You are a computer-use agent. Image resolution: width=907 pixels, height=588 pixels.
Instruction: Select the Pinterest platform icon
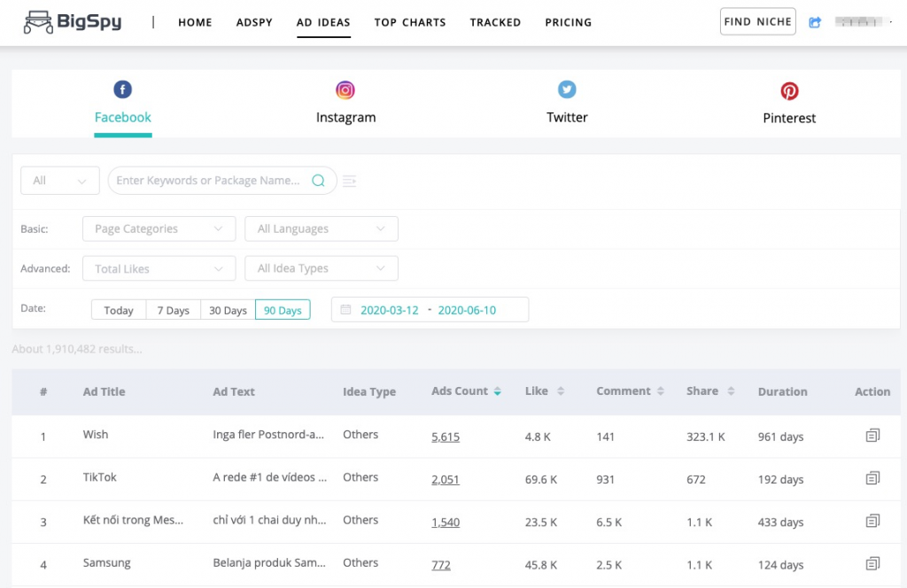click(x=789, y=91)
